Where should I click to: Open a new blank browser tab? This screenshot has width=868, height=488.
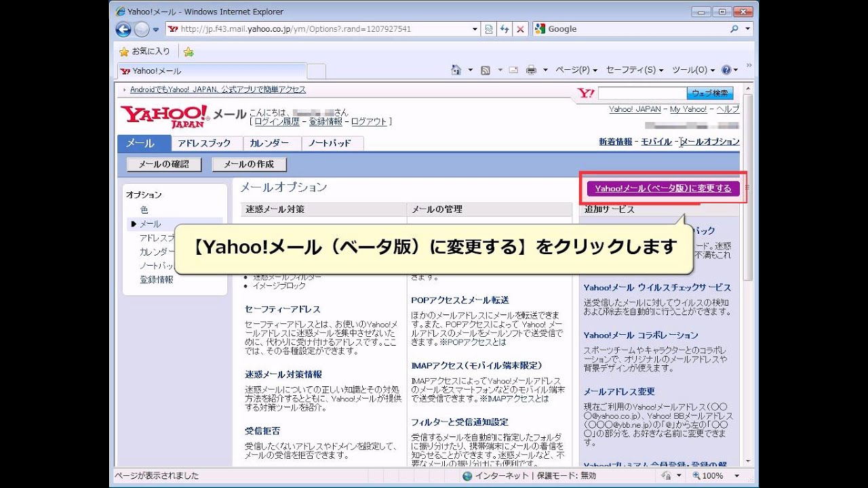pos(317,71)
